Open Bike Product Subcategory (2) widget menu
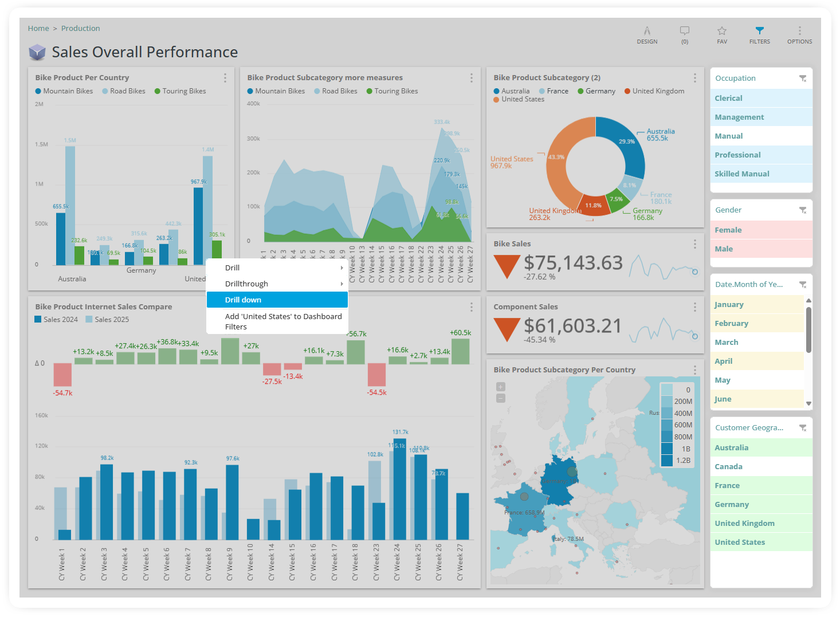 694,78
